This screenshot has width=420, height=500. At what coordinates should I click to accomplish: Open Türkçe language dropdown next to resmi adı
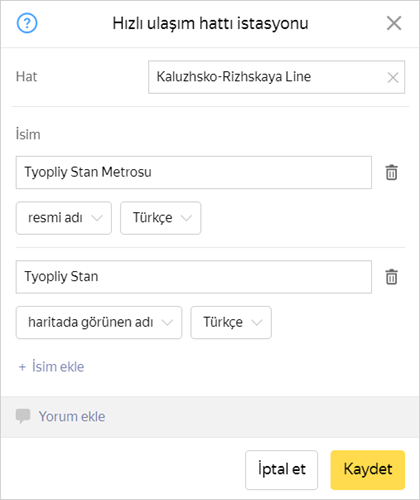tap(161, 218)
